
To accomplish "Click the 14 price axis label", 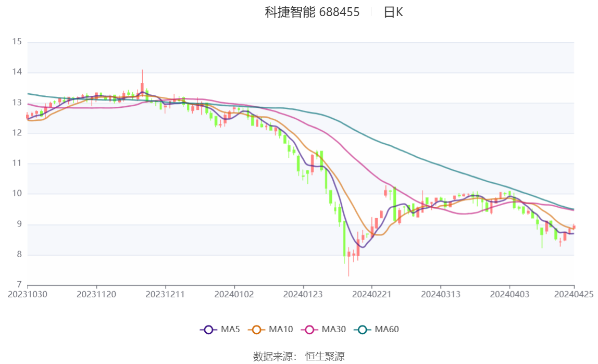I will [x=17, y=72].
